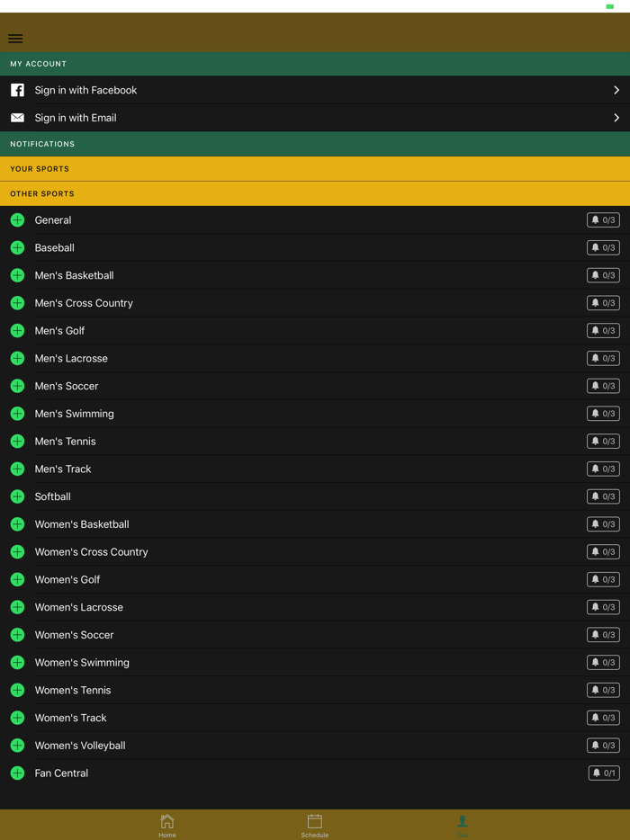Open Women's Lacrosse notification settings

[x=603, y=607]
